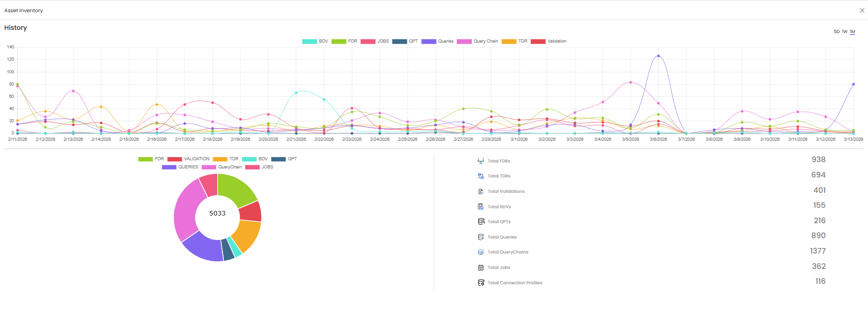868x335 pixels.
Task: Toggle TDR in the donut chart legend
Action: [x=226, y=159]
